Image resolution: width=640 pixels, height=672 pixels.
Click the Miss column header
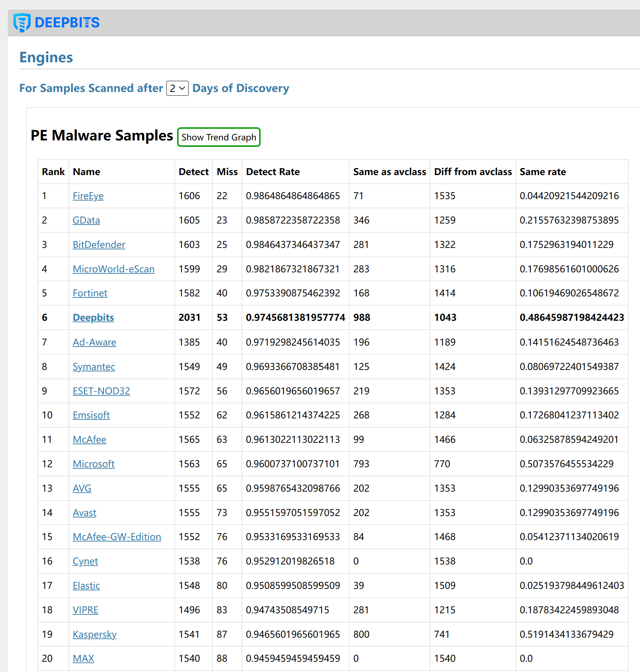pos(227,172)
